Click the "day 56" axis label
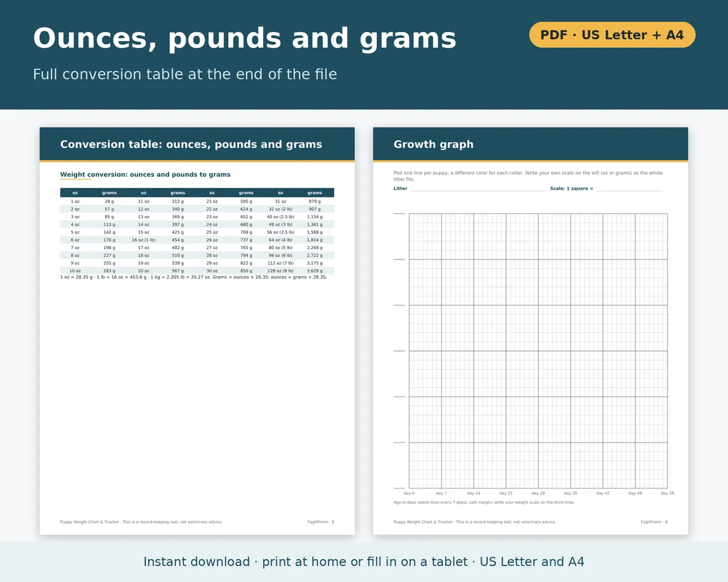728x582 pixels. (667, 493)
